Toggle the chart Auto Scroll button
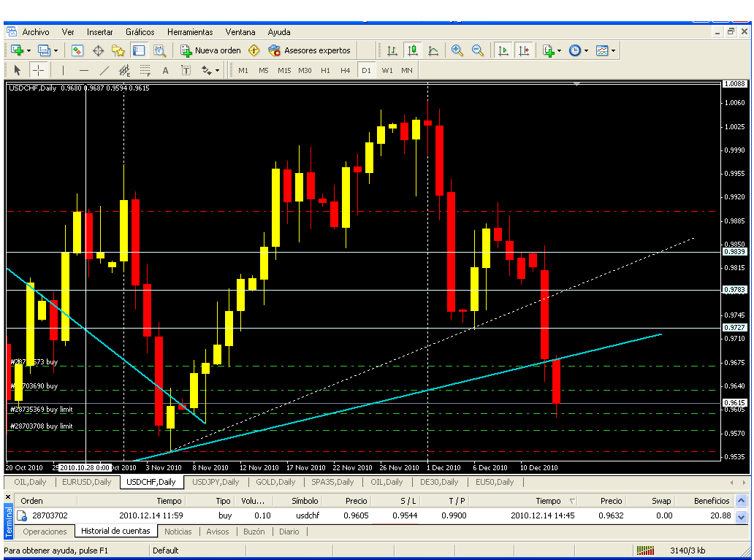754x560 pixels. click(503, 50)
